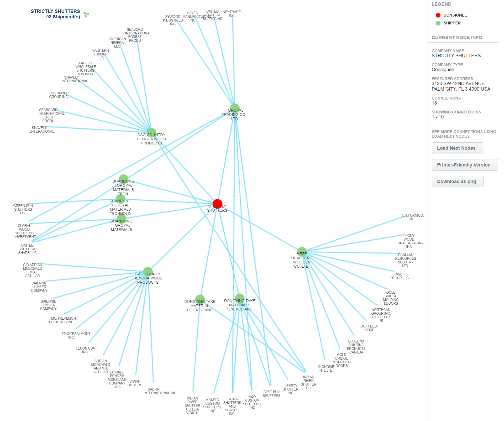Viewport: 504px width, 421px height.
Task: Click the TMO/TREALMONT INC. label
Action: 76,335
